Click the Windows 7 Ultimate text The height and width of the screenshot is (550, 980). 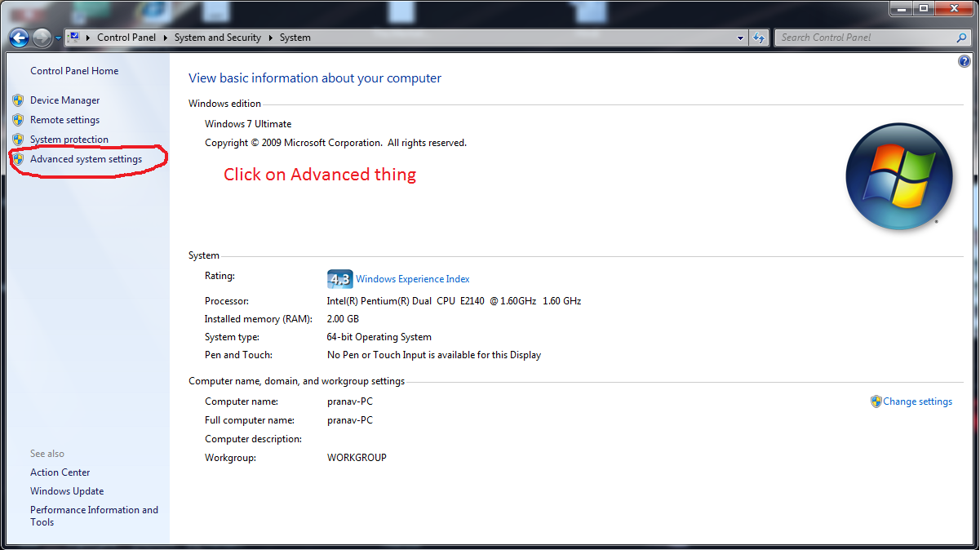[x=248, y=124]
